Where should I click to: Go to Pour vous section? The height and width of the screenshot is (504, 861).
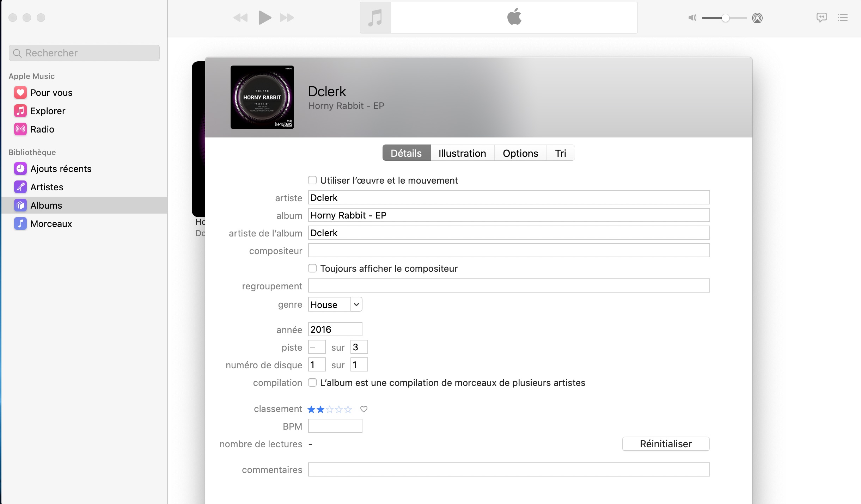click(51, 93)
